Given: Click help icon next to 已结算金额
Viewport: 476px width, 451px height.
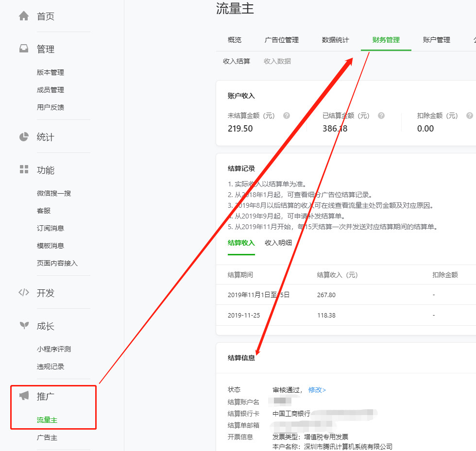Looking at the screenshot, I should pyautogui.click(x=381, y=116).
